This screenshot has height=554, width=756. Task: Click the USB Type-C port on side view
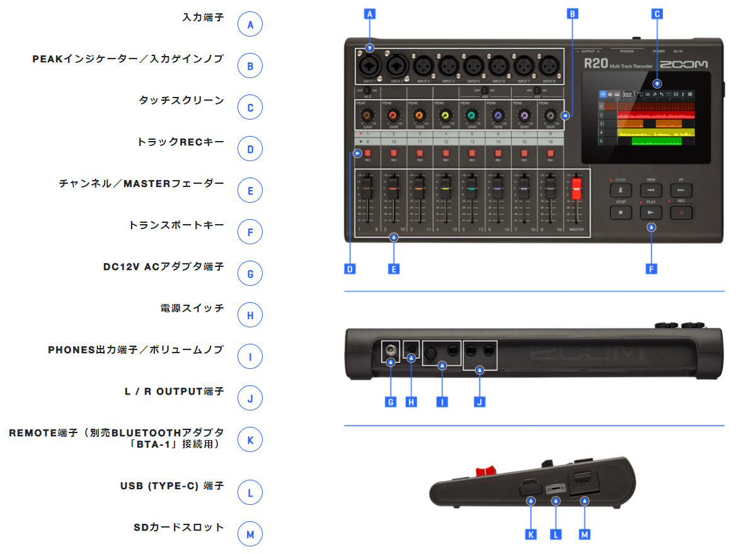(x=556, y=488)
